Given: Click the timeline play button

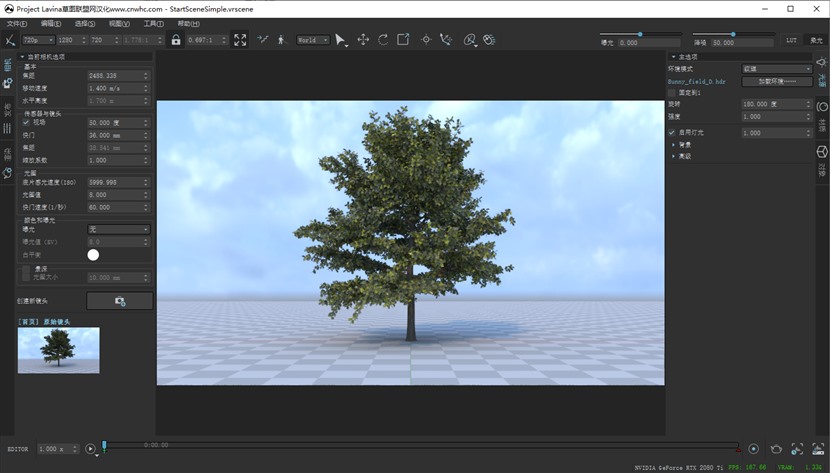Looking at the screenshot, I should [x=91, y=449].
